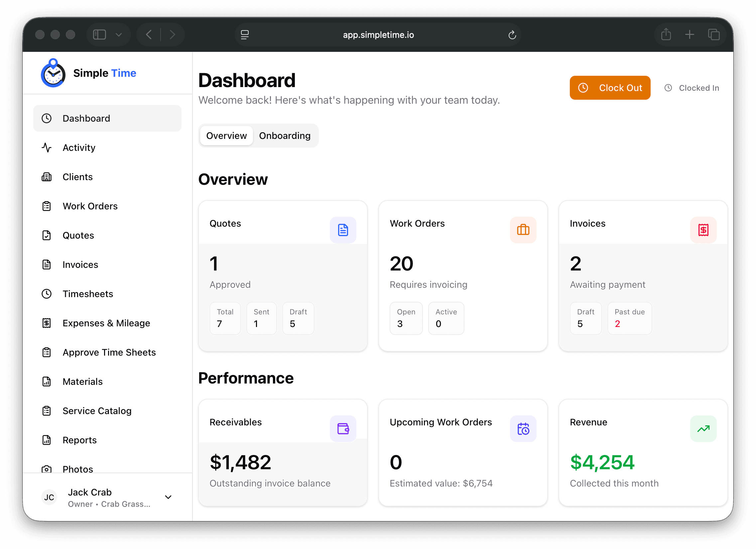This screenshot has height=549, width=756.
Task: Open Clients in the sidebar
Action: click(x=107, y=177)
